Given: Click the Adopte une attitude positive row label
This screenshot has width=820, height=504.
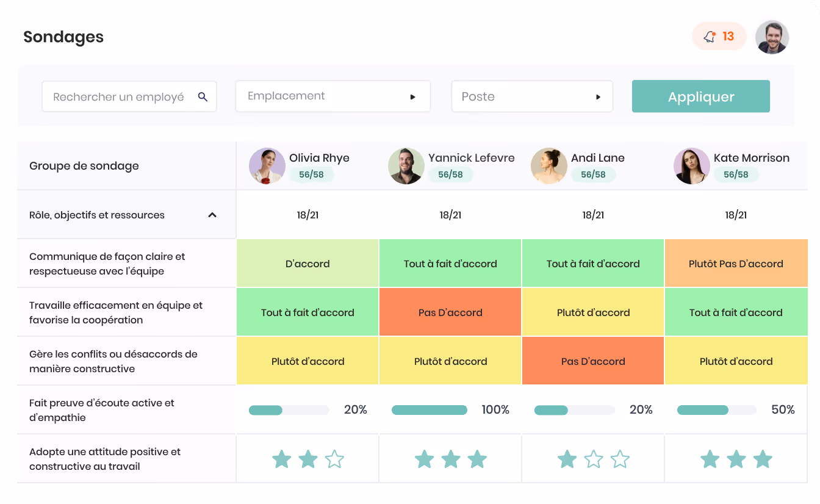Looking at the screenshot, I should pyautogui.click(x=105, y=459).
